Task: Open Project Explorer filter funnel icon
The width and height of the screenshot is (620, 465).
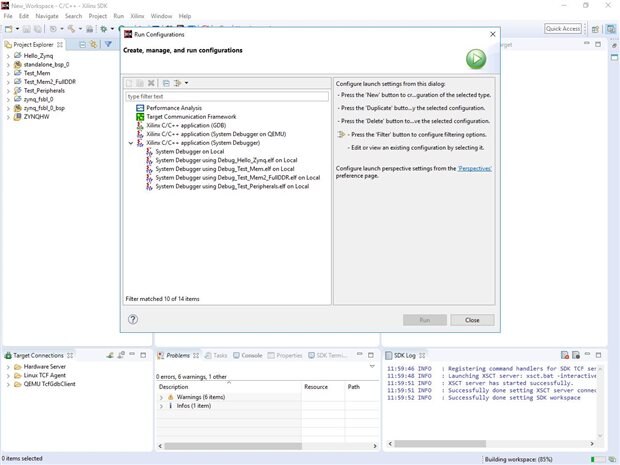Action: (108, 44)
